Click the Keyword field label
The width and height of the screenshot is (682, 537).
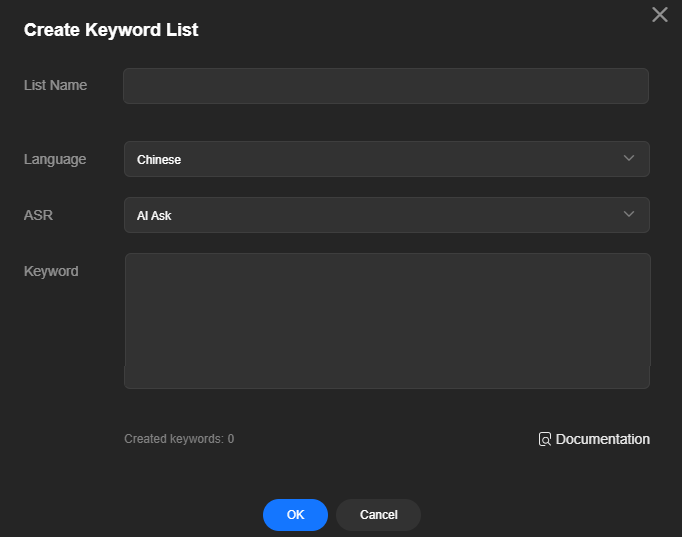point(51,271)
